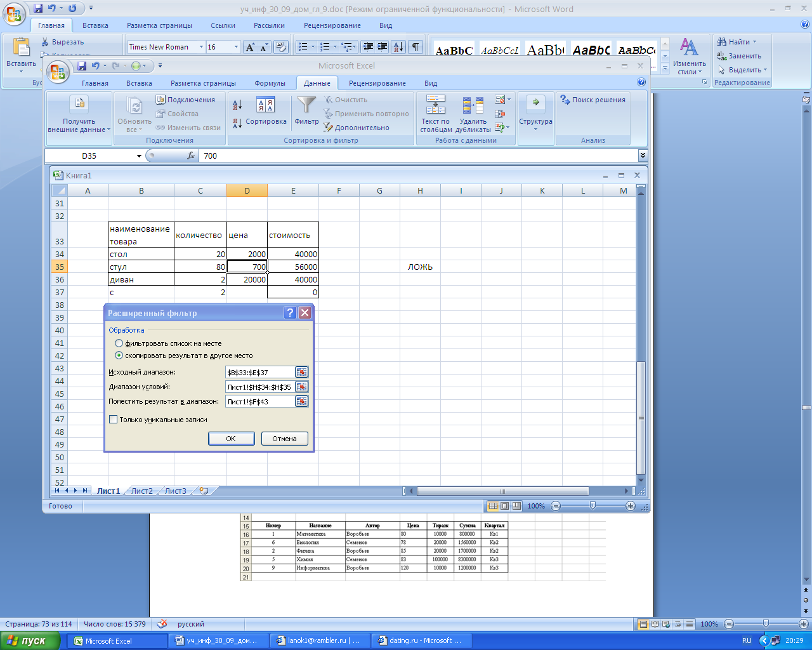Click Поиск решения solver

(x=593, y=100)
